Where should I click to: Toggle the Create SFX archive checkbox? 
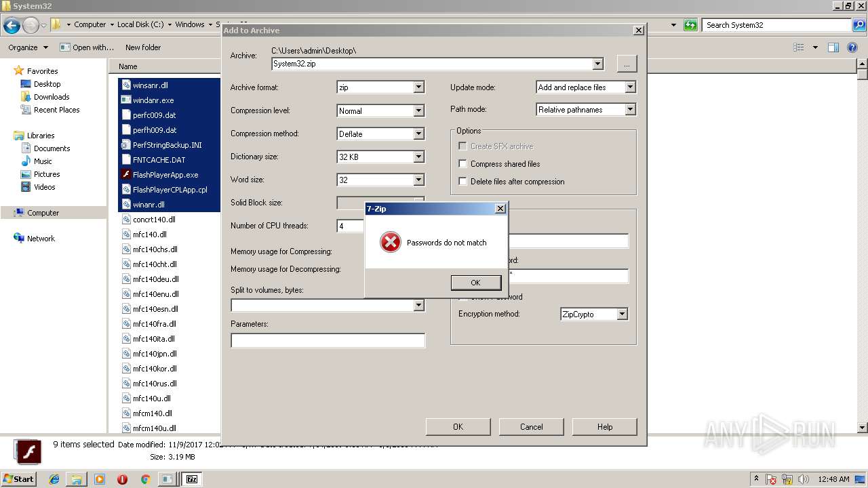[x=462, y=146]
